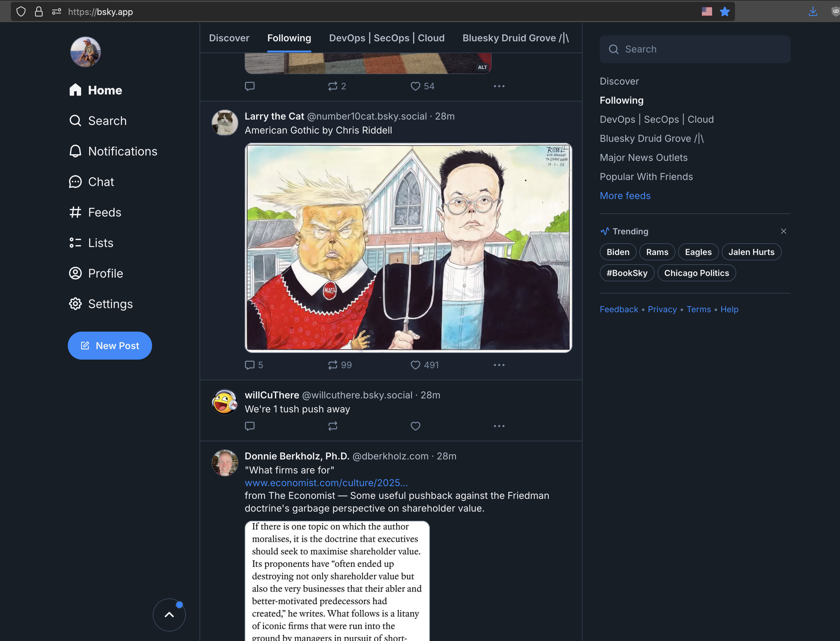The height and width of the screenshot is (641, 840).
Task: Click Privacy footer link
Action: point(662,309)
